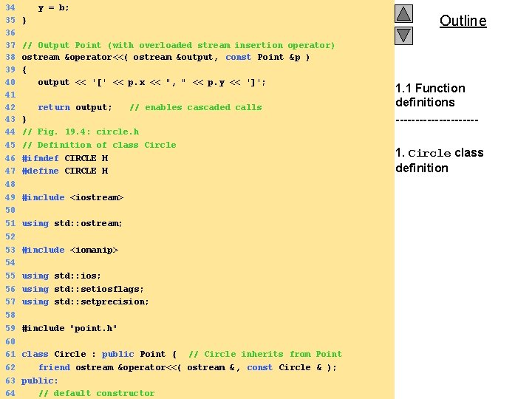The image size is (532, 399).
Task: Click line 38 ostream &operator<< definition
Action: pos(166,57)
